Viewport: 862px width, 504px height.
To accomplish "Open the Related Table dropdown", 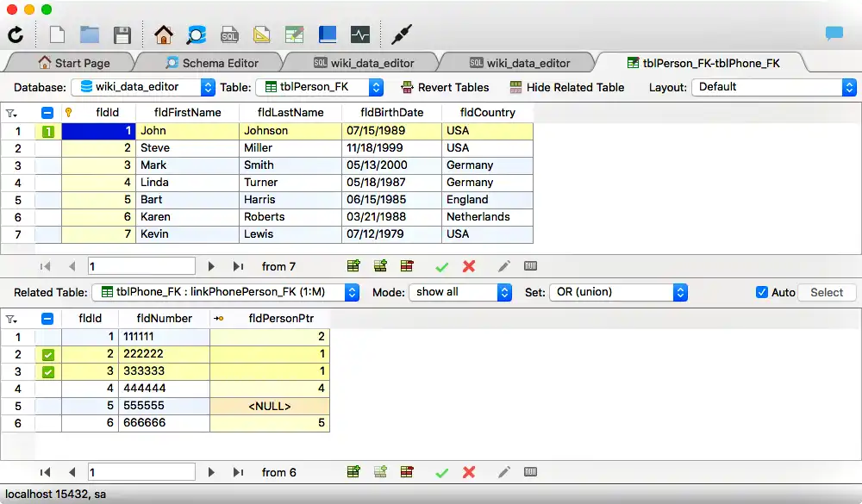I will point(225,292).
